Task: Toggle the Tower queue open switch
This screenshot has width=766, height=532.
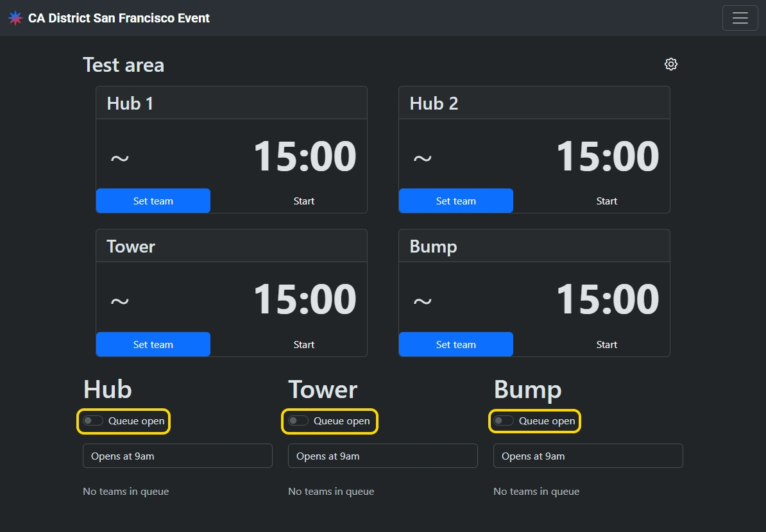Action: 299,421
